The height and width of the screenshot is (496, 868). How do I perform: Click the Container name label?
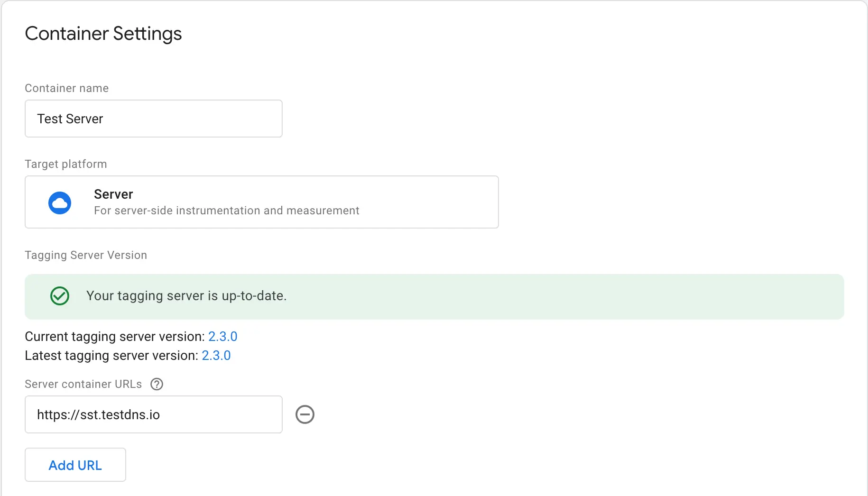[x=67, y=88]
